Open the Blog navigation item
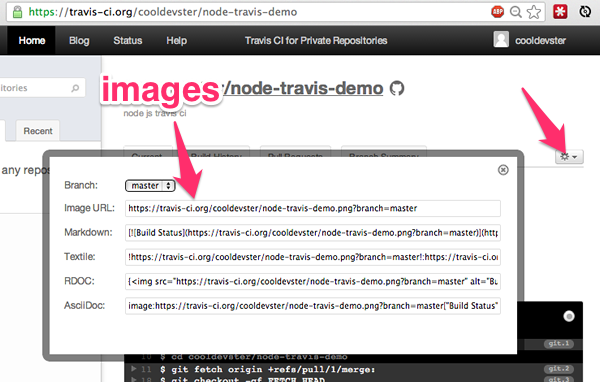Screen dimensions: 600x382 79,41
